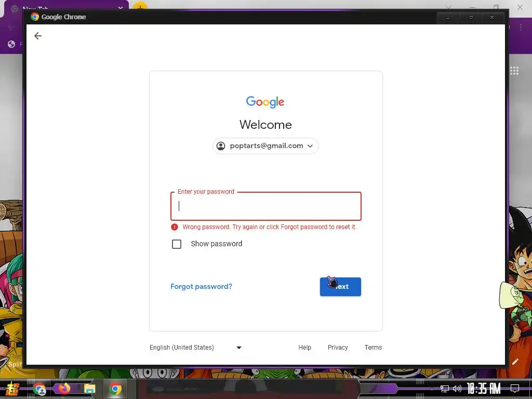Open the poptarts@gmail.com account switcher

coord(265,146)
